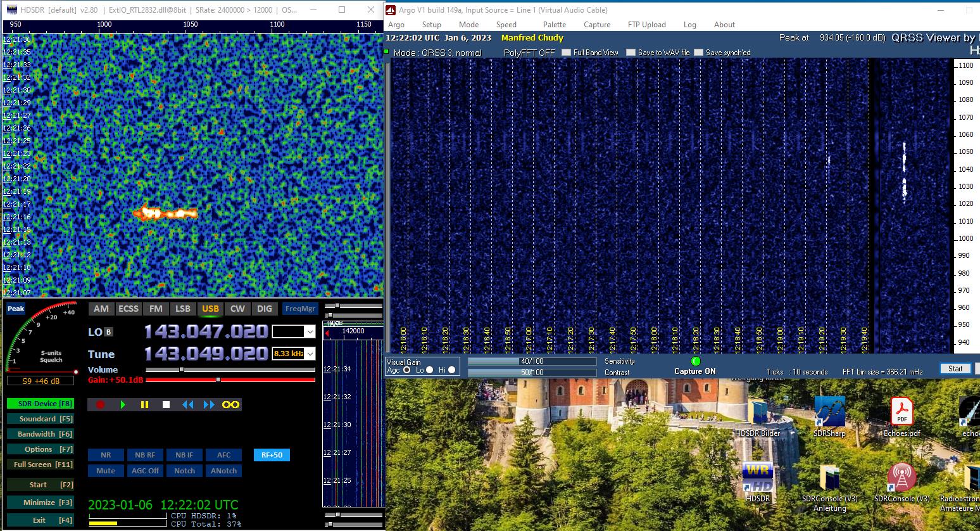Click the SDR-Device [F8] button
This screenshot has height=531, width=980.
(41, 404)
